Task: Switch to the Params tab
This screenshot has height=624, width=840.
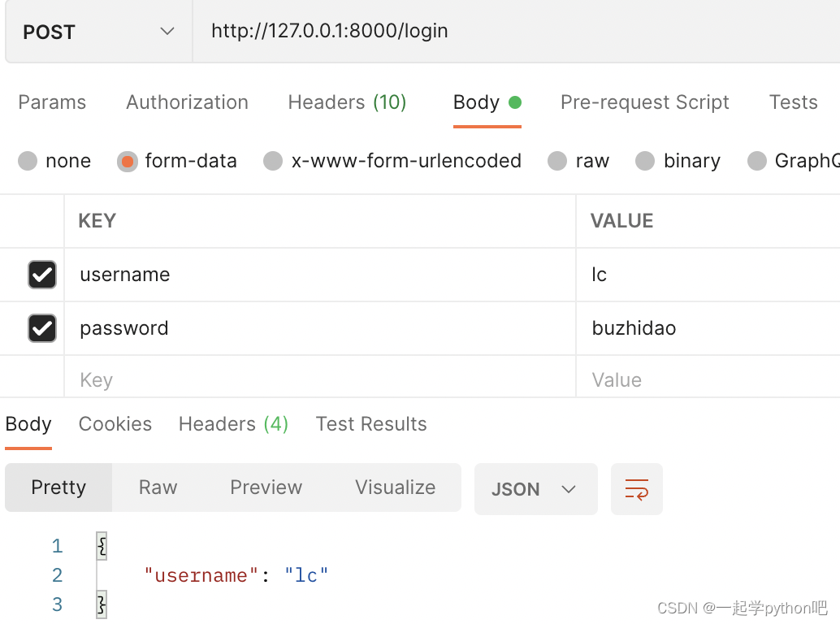Action: (52, 102)
